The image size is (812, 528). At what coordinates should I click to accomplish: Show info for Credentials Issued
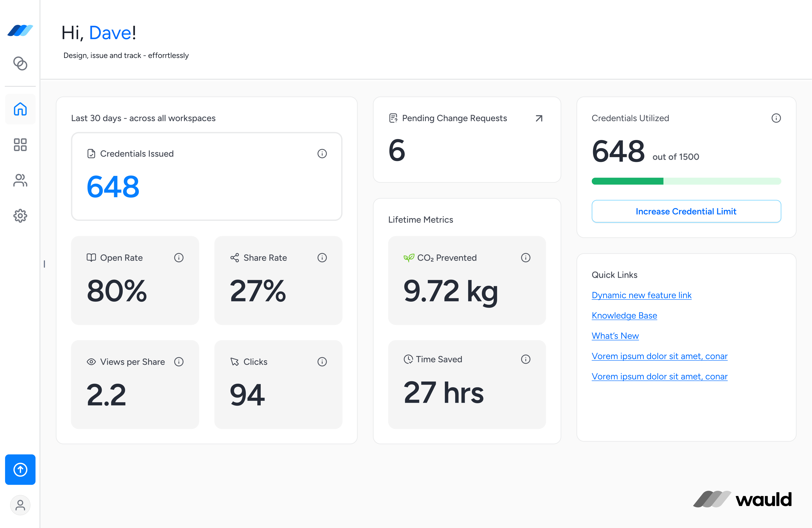click(322, 153)
